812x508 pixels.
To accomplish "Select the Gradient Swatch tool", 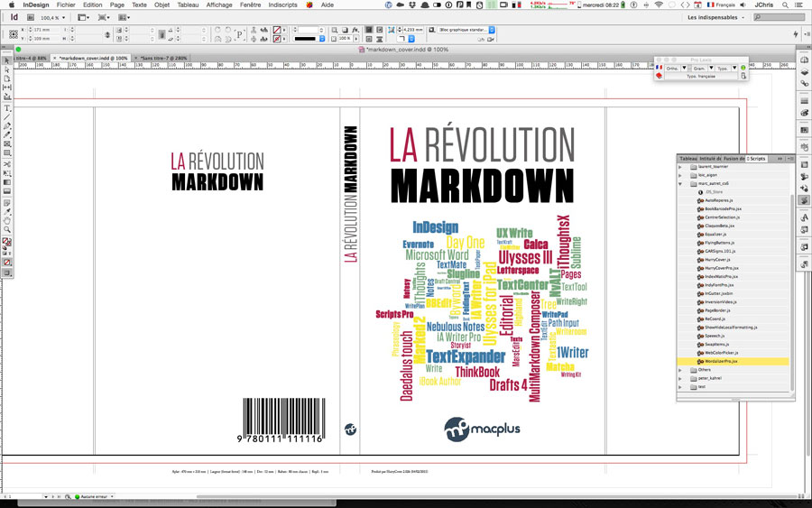I will point(7,181).
